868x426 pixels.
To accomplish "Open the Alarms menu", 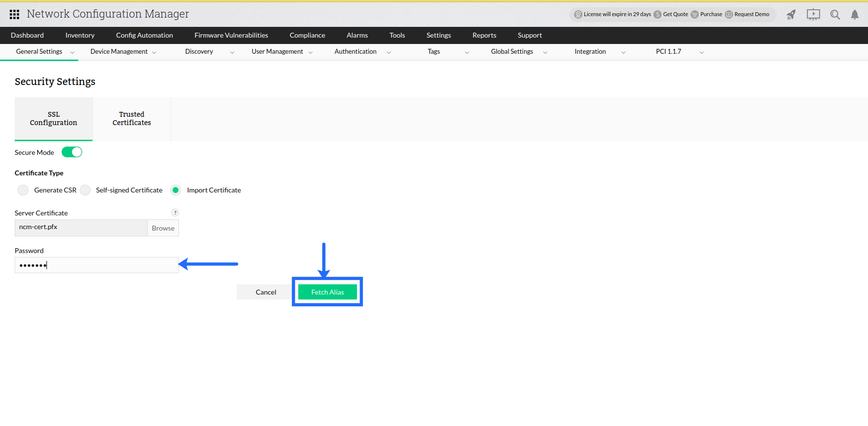I will click(357, 35).
